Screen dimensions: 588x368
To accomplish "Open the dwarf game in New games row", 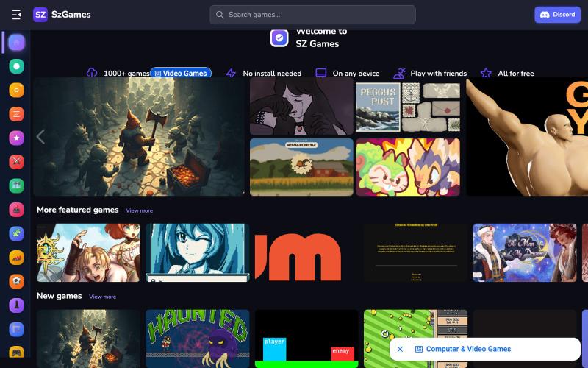I will point(88,339).
